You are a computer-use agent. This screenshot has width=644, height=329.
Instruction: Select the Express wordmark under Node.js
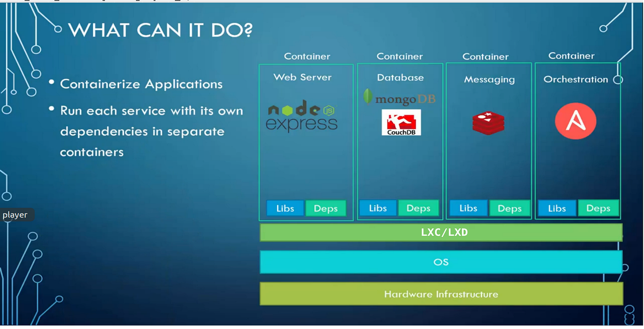(300, 123)
